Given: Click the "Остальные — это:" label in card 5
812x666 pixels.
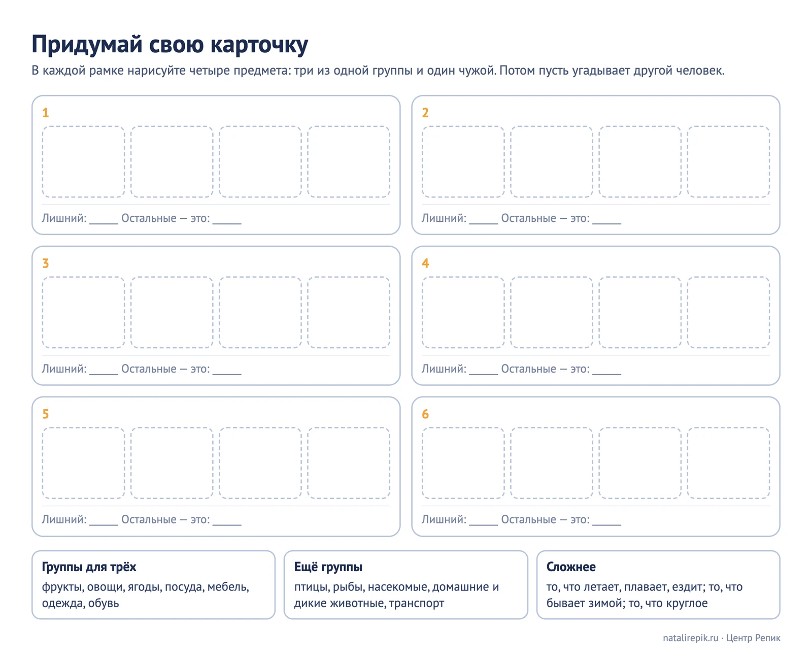Looking at the screenshot, I should click(x=165, y=520).
